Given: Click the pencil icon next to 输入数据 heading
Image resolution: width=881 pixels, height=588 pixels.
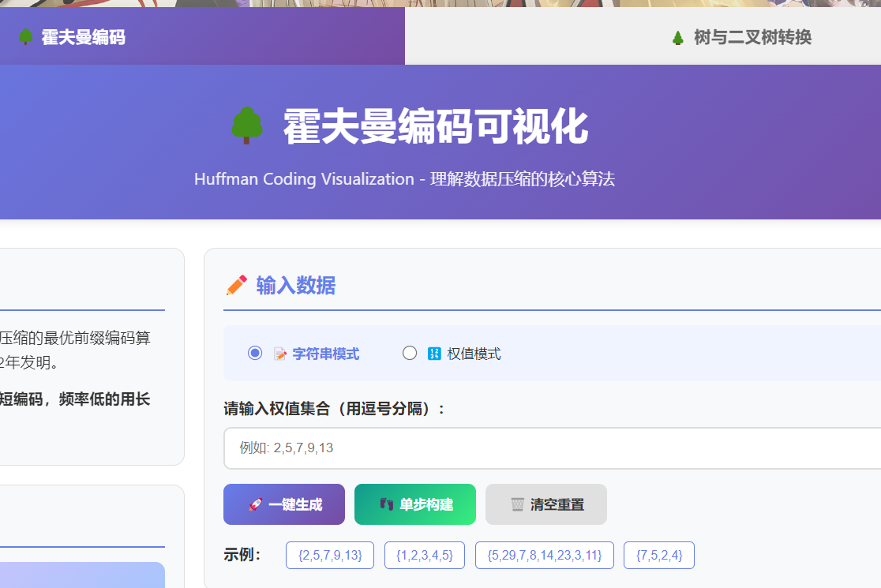Looking at the screenshot, I should 236,287.
